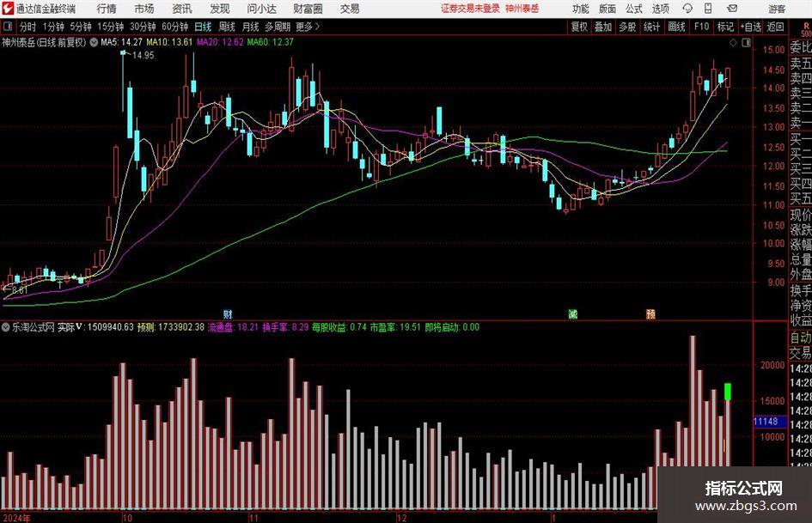Switch to 周线 weekly period
The width and height of the screenshot is (812, 523).
[x=227, y=27]
